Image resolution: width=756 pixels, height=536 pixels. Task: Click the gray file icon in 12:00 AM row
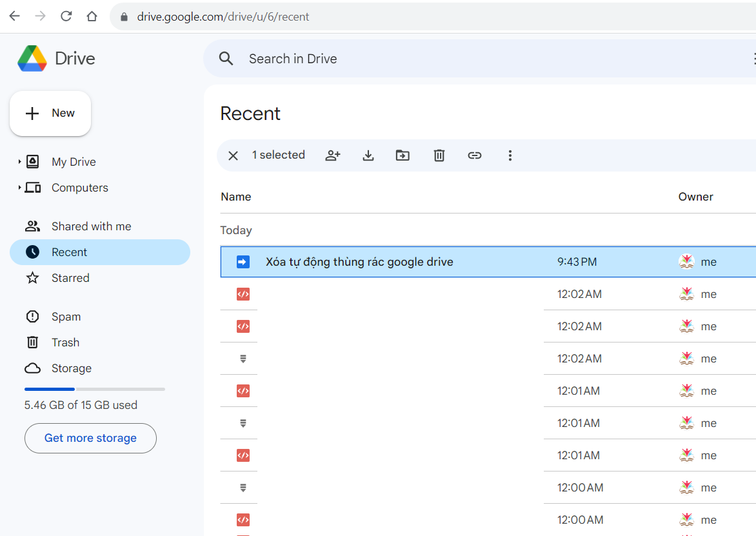click(x=243, y=488)
